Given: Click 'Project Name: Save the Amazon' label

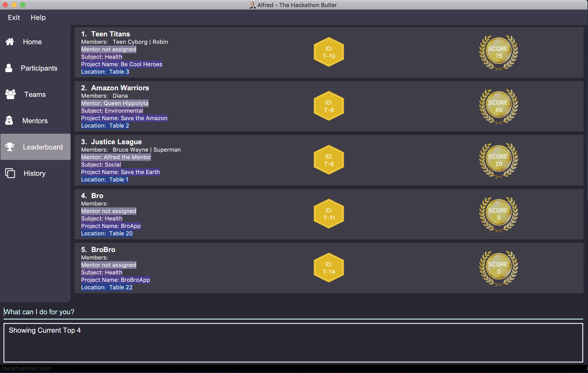Looking at the screenshot, I should coord(124,118).
